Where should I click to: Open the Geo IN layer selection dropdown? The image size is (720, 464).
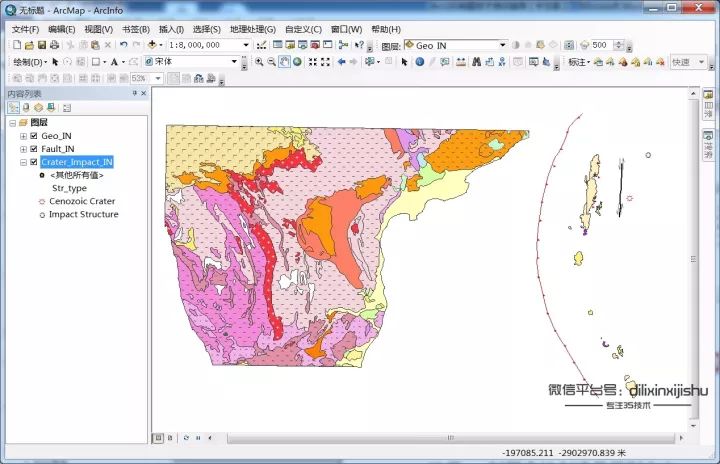tap(503, 45)
